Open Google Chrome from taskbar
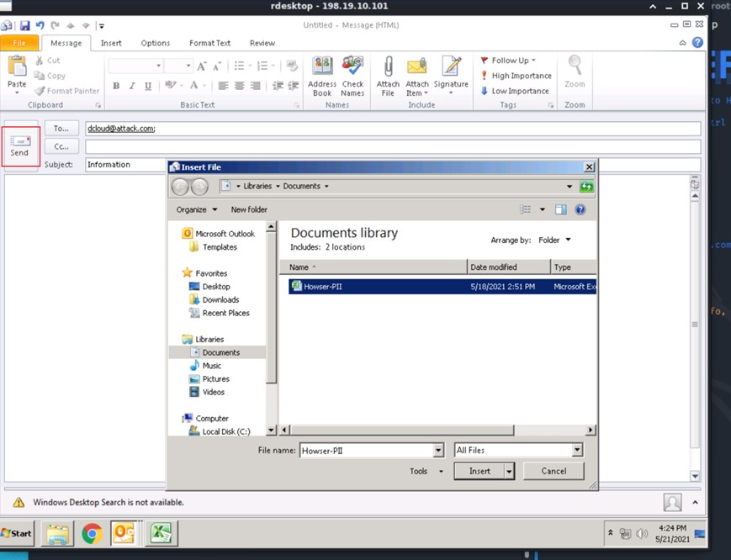The height and width of the screenshot is (560, 731). [93, 533]
